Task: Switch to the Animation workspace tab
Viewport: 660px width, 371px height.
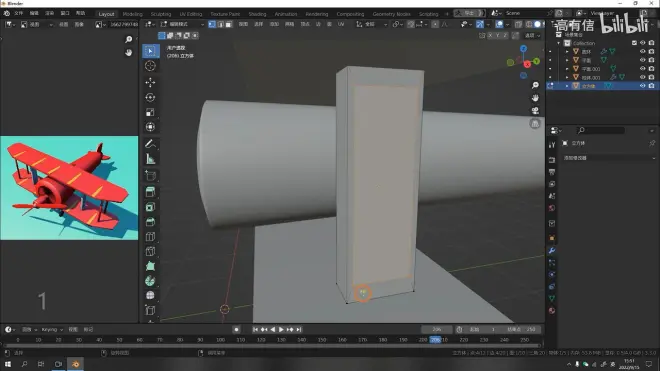Action: 286,14
